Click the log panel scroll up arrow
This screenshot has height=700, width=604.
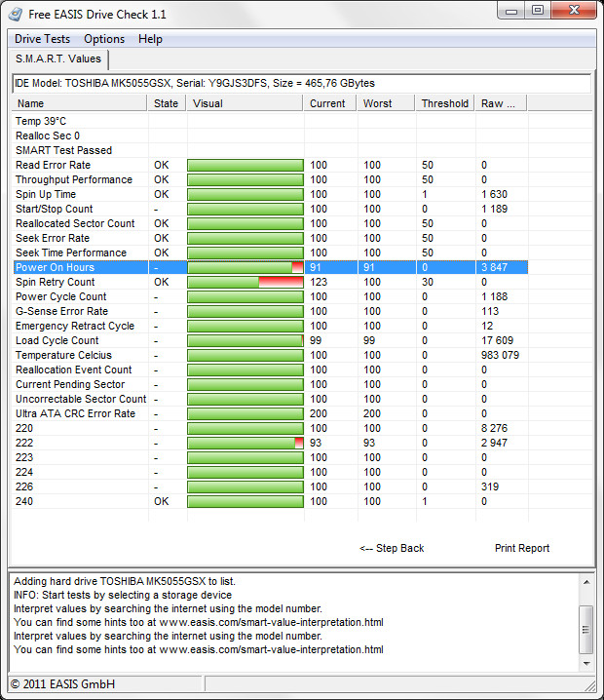[586, 582]
